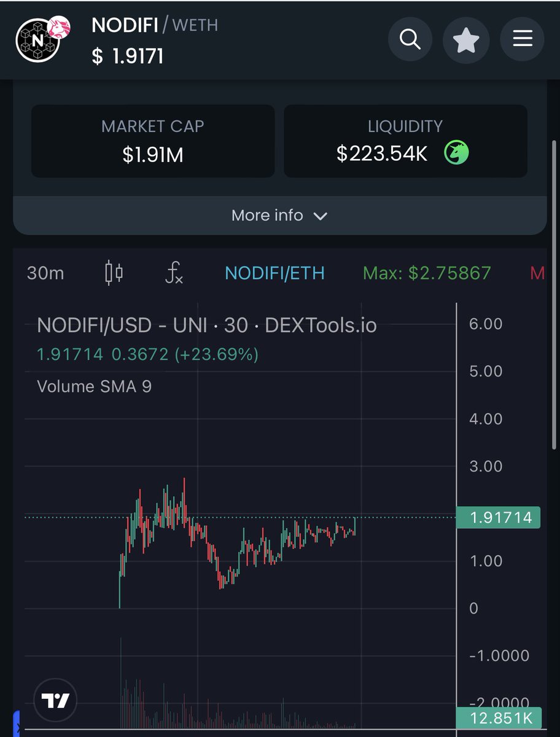This screenshot has width=560, height=737.
Task: Change the 30m timeframe interval
Action: [x=45, y=273]
